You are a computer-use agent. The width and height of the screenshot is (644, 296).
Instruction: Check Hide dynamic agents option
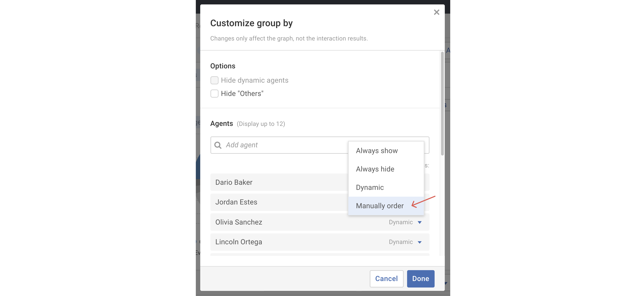pyautogui.click(x=214, y=80)
